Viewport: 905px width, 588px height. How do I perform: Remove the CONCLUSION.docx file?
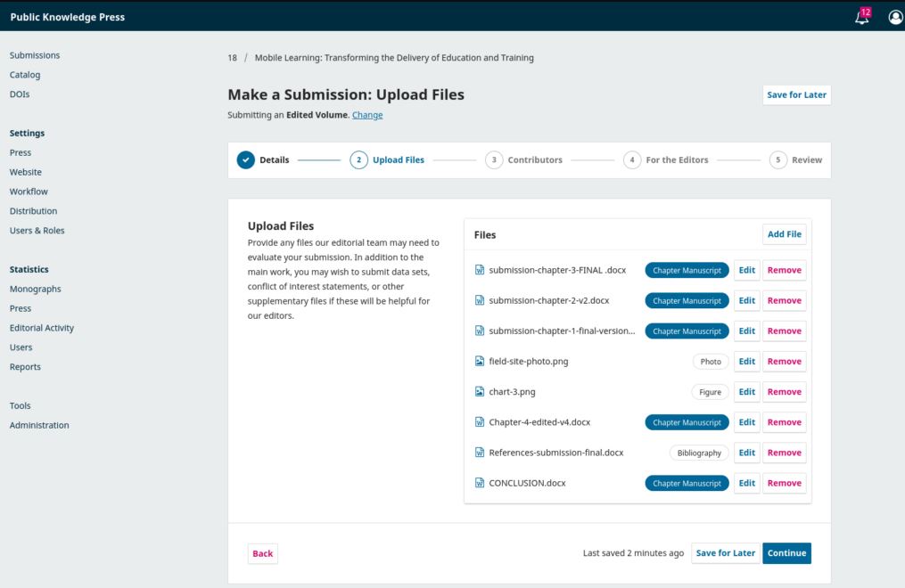pyautogui.click(x=785, y=483)
